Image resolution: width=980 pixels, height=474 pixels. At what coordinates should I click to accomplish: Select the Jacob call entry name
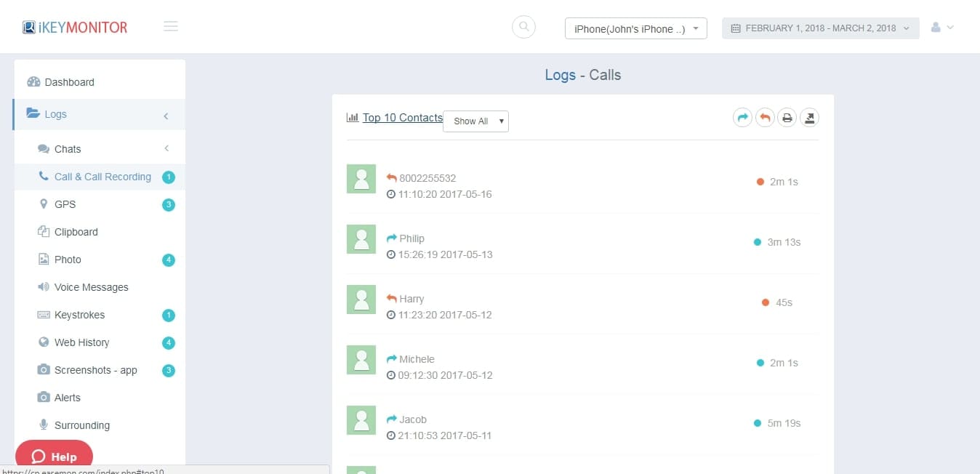pyautogui.click(x=413, y=419)
